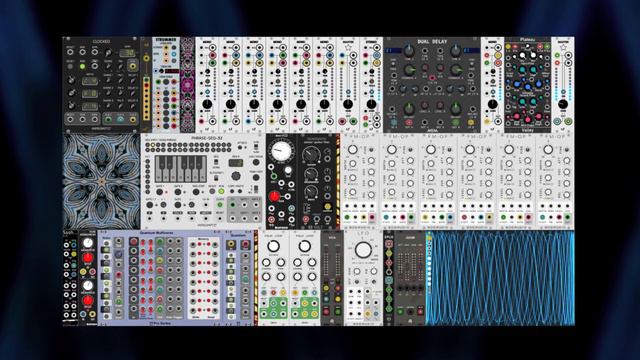The height and width of the screenshot is (360, 640).
Task: Click the blue waveform scope display
Action: pyautogui.click(x=500, y=278)
